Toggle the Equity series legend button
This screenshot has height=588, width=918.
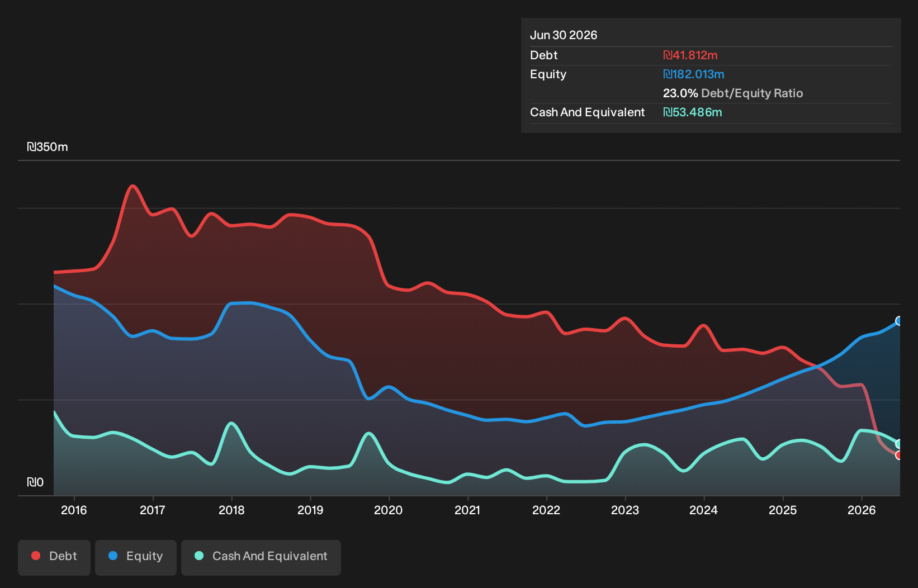[x=136, y=557]
